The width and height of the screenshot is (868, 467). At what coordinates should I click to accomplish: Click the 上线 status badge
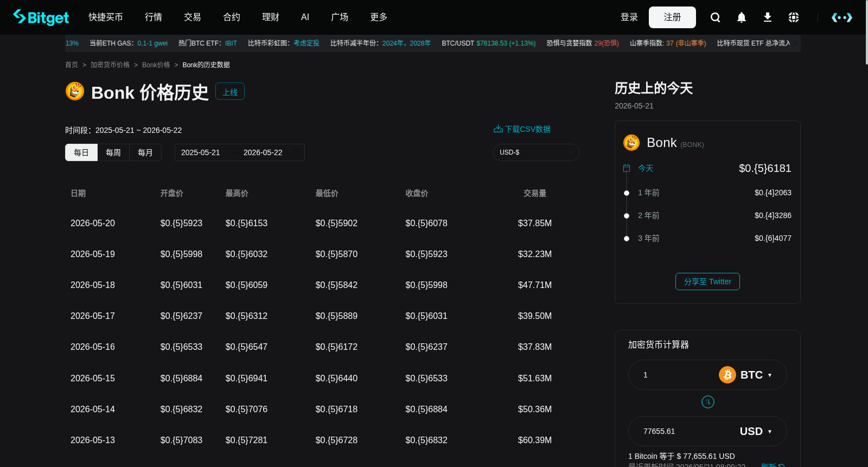[x=230, y=92]
